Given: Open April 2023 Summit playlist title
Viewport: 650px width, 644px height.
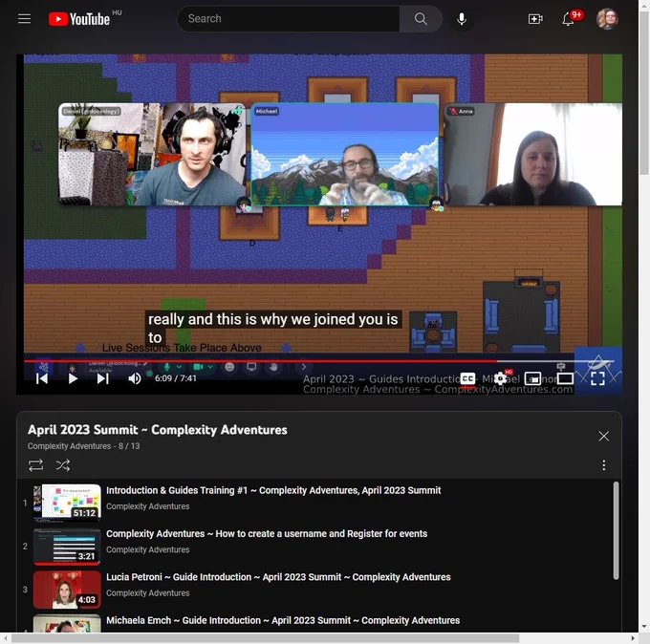Looking at the screenshot, I should [x=158, y=430].
